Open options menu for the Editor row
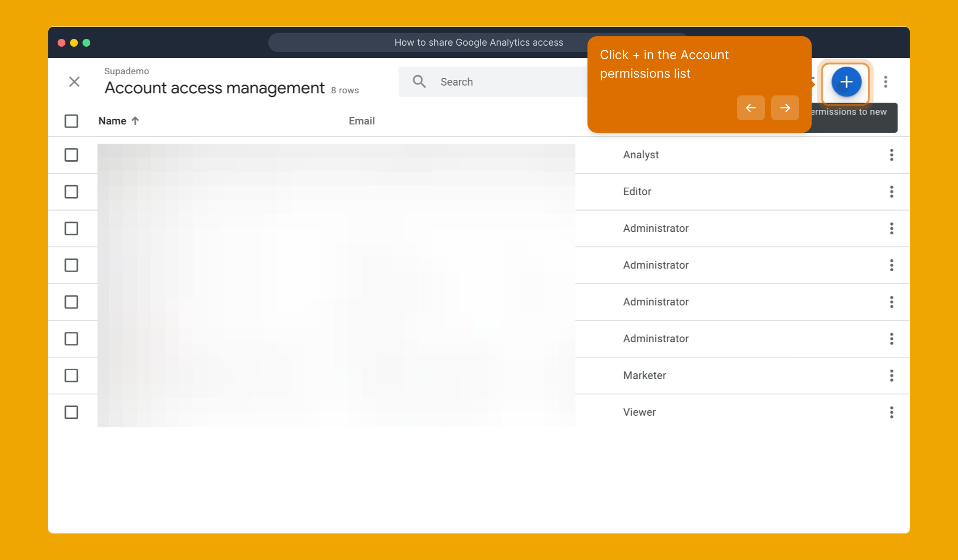Image resolution: width=958 pixels, height=560 pixels. click(x=892, y=191)
